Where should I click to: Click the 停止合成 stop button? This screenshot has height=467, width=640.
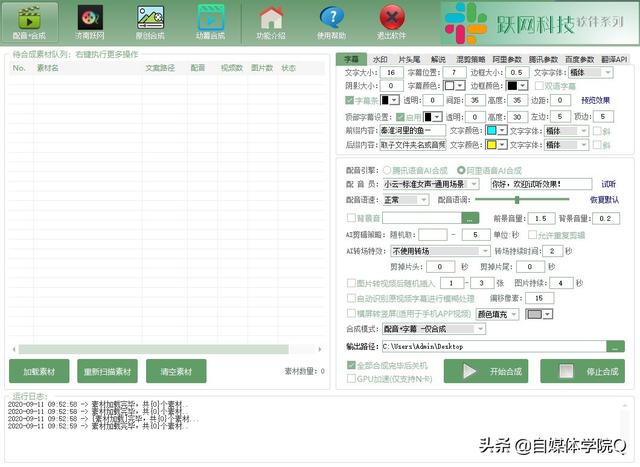(582, 371)
